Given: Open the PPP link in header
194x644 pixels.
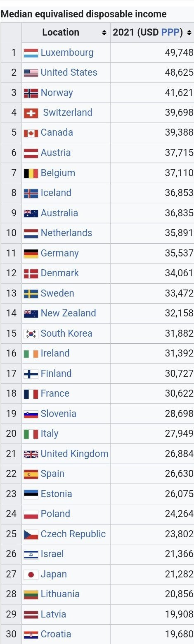Looking at the screenshot, I should [173, 32].
